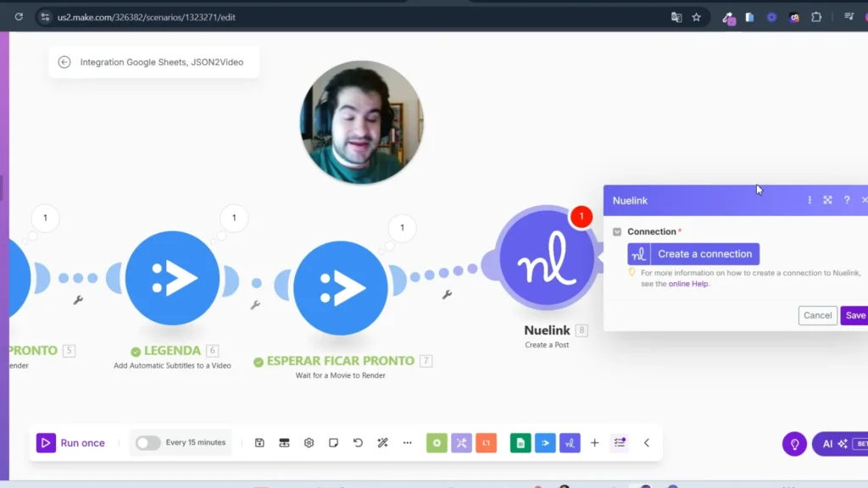
Task: Click the magic wand auto-align icon
Action: tap(382, 442)
